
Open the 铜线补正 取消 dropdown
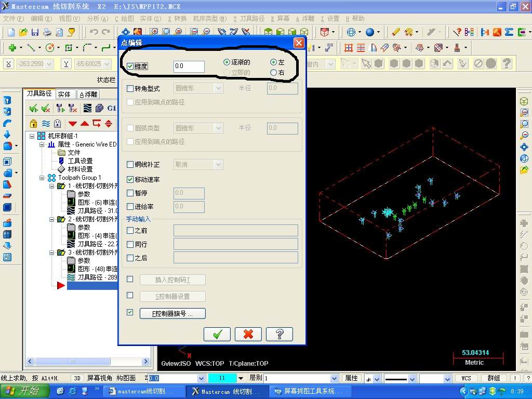[x=219, y=165]
